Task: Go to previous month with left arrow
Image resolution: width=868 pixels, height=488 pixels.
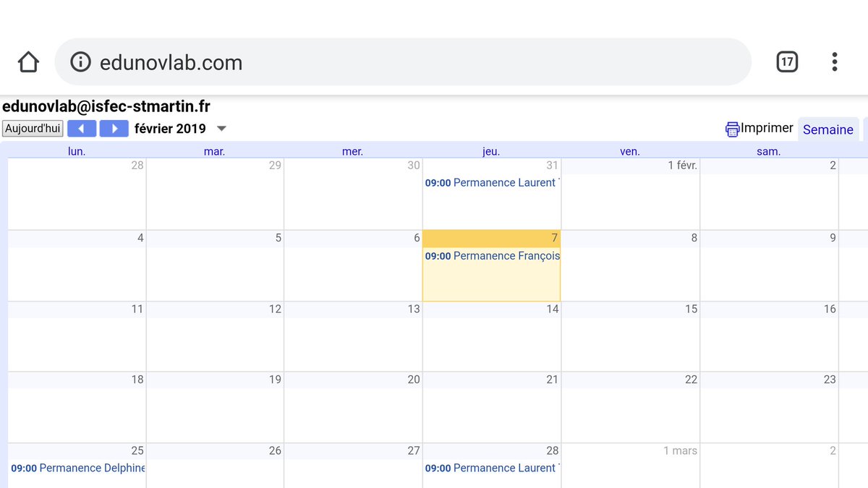Action: pos(82,129)
